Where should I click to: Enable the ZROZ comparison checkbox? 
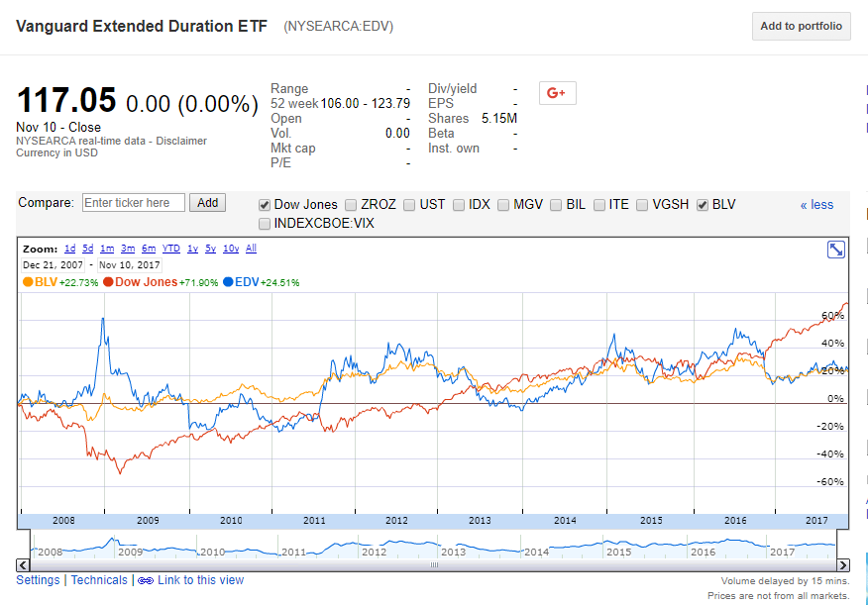351,205
